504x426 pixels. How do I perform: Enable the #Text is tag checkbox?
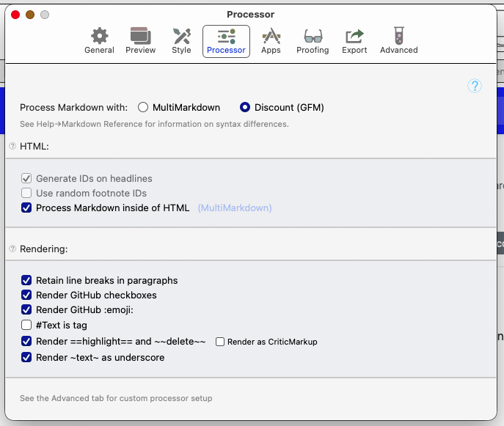tap(26, 325)
